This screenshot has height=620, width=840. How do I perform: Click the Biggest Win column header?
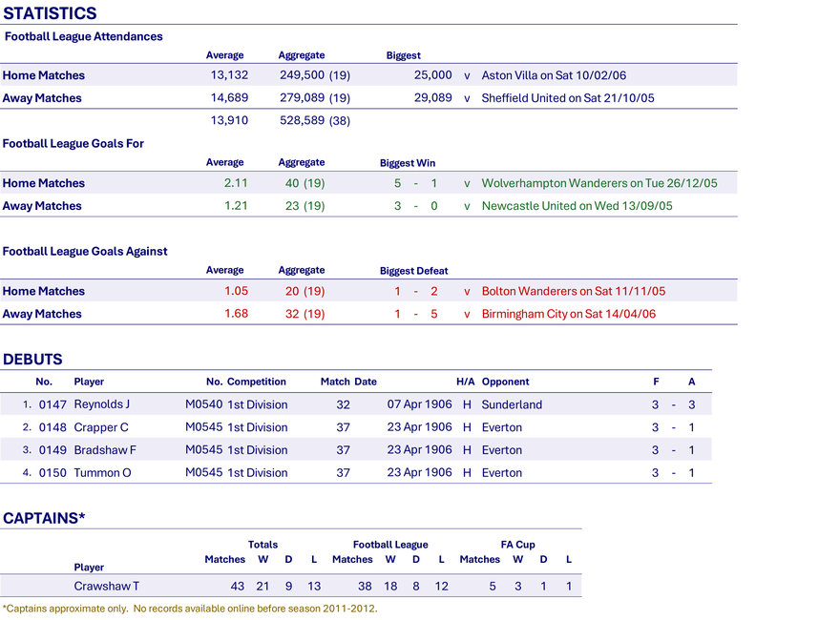coord(408,163)
